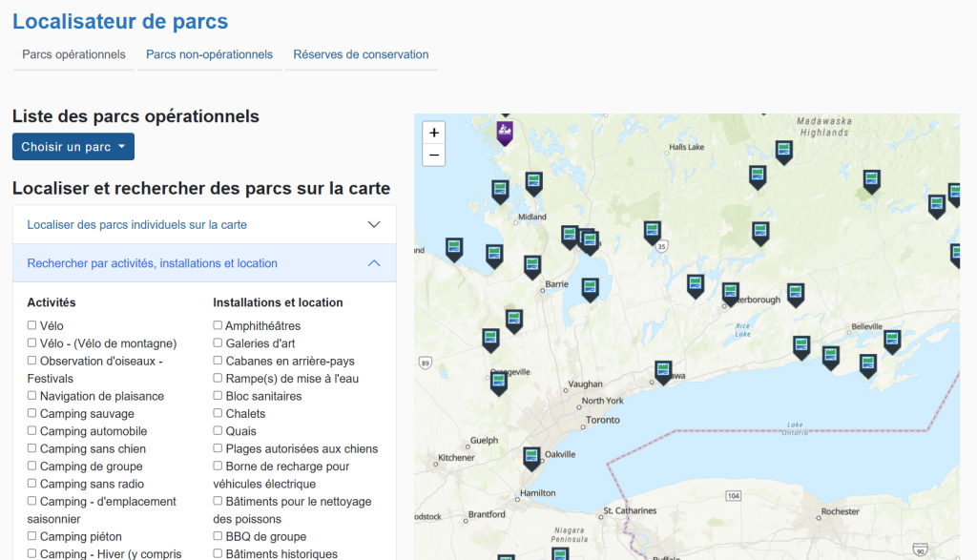Screen dimensions: 977x560
Task: Open the Parcs non-opérationnels tab
Action: 209,54
